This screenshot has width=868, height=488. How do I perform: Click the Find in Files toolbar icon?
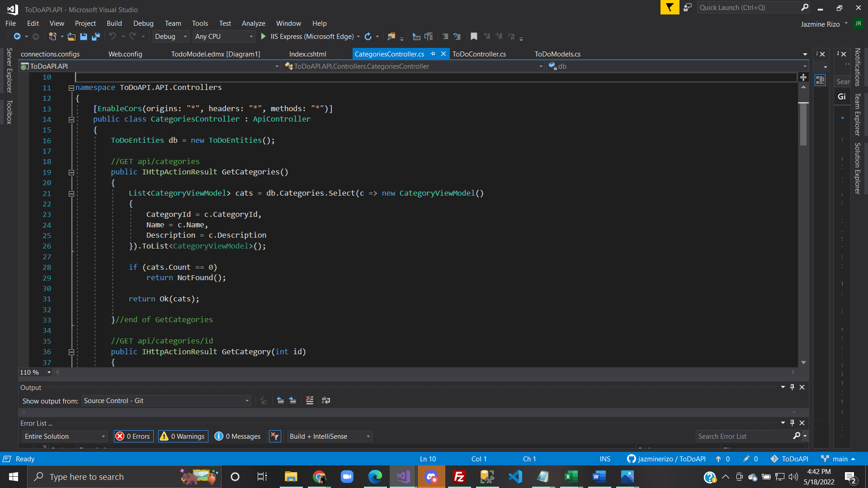pos(392,37)
